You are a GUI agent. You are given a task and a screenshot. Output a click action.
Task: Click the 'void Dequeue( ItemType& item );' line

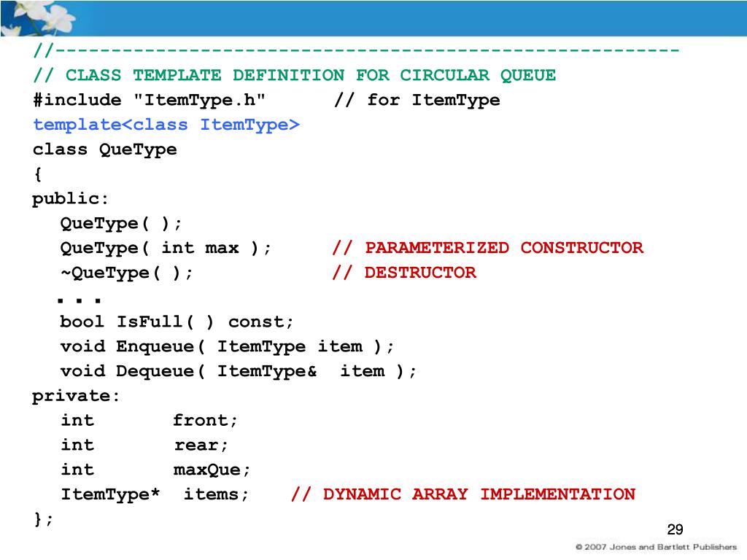pos(239,371)
